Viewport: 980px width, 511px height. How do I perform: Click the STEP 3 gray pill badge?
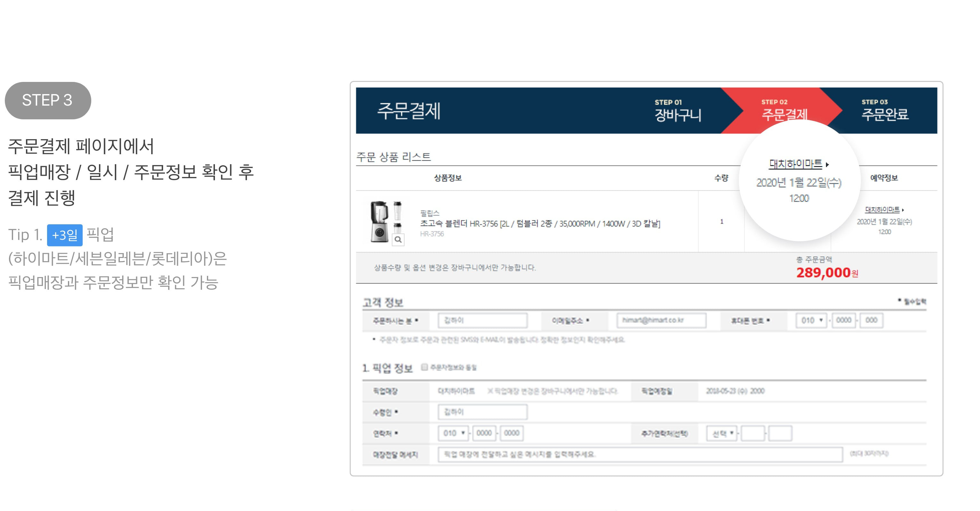[x=47, y=100]
